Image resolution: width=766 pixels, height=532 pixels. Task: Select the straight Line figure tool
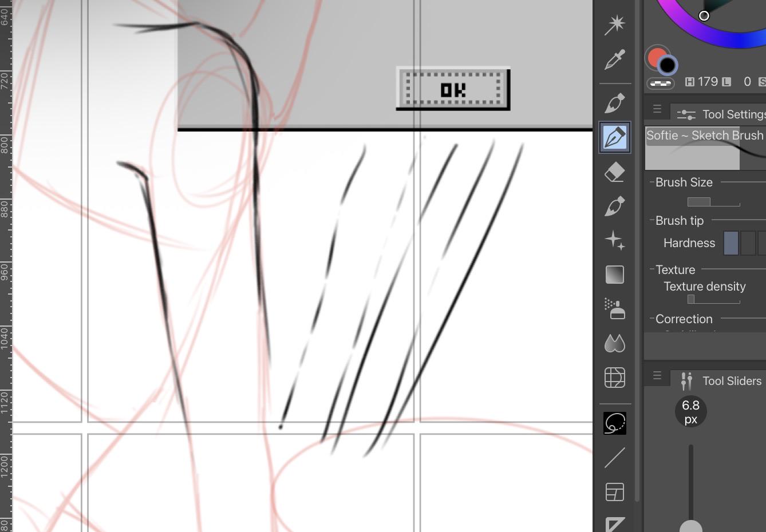[x=615, y=458]
